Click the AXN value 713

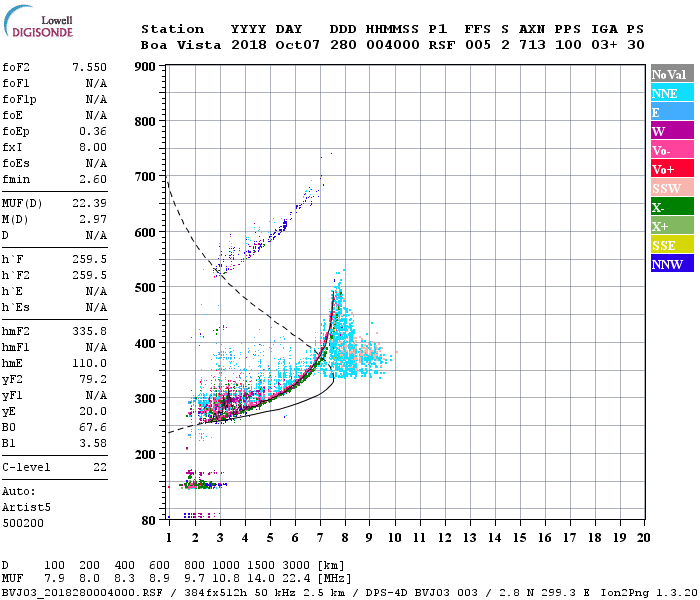click(532, 45)
